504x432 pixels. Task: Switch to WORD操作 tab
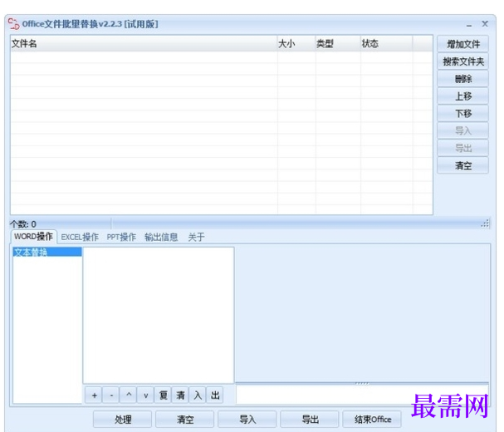[34, 237]
